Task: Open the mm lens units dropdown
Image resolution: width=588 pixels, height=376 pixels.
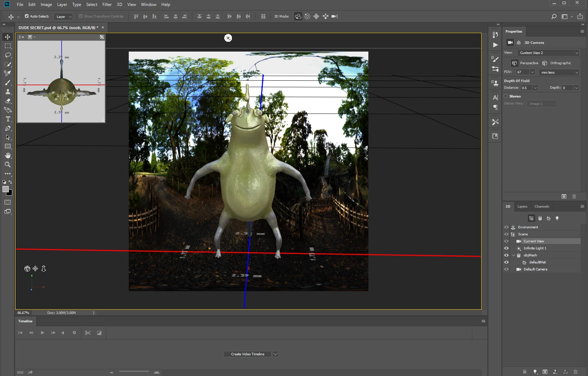Action: coord(559,72)
